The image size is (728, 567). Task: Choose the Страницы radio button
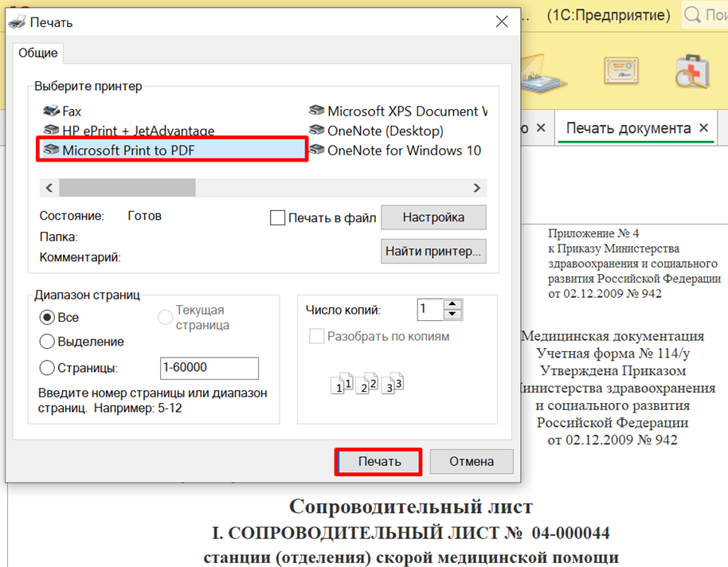click(x=47, y=368)
